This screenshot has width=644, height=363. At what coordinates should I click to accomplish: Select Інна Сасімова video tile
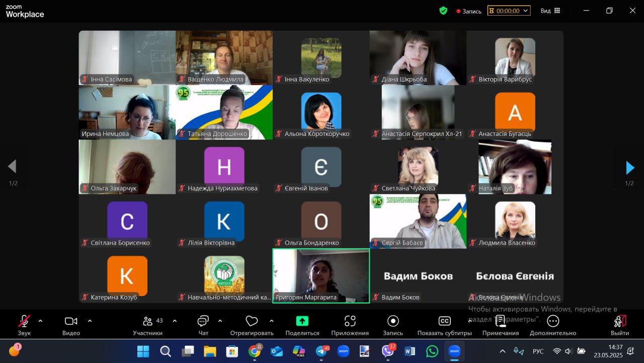point(127,57)
